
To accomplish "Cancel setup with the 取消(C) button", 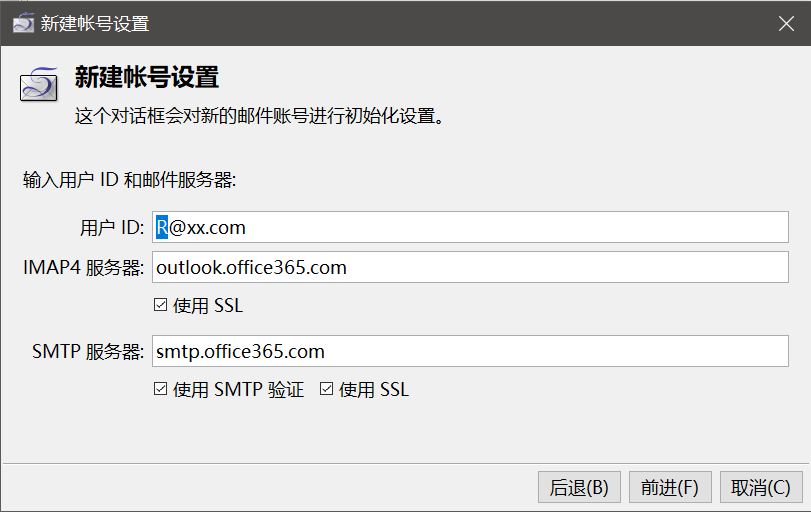I will tap(761, 487).
